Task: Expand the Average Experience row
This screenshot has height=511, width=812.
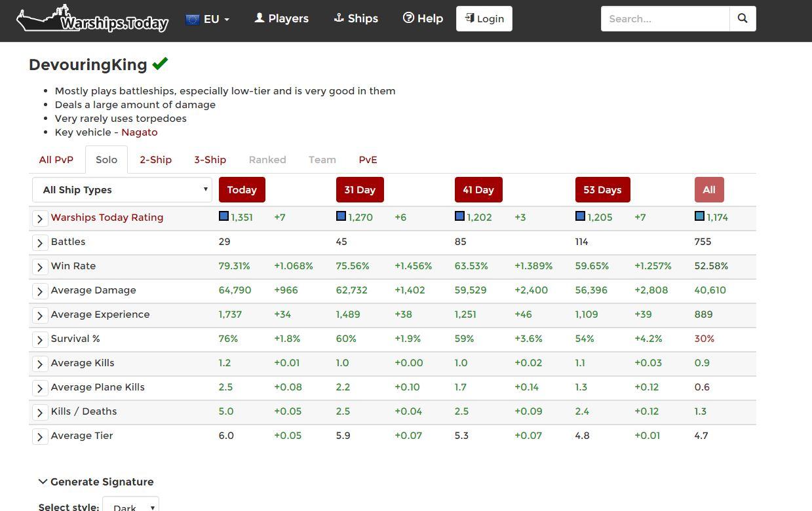Action: 40,315
